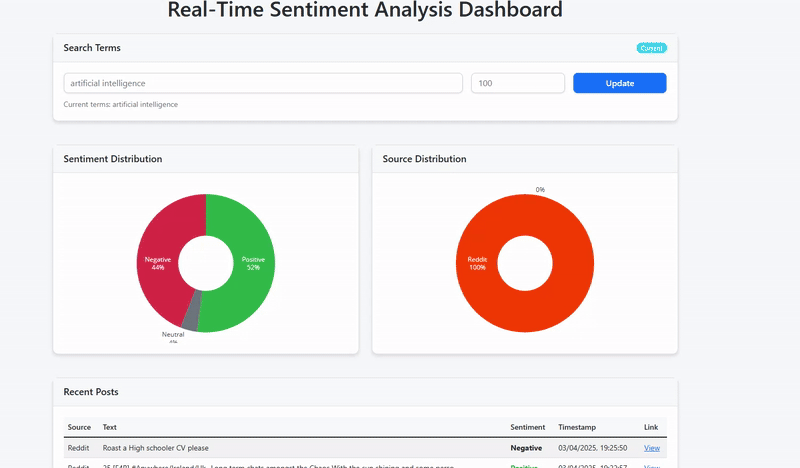
Task: Click the post count field showing 100
Action: coord(517,83)
